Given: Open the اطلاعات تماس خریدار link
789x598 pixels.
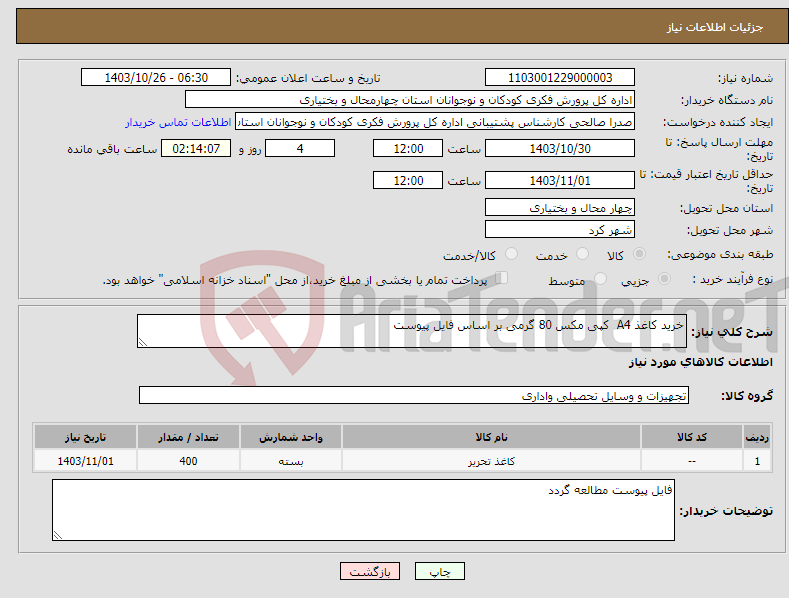Looking at the screenshot, I should tap(178, 122).
